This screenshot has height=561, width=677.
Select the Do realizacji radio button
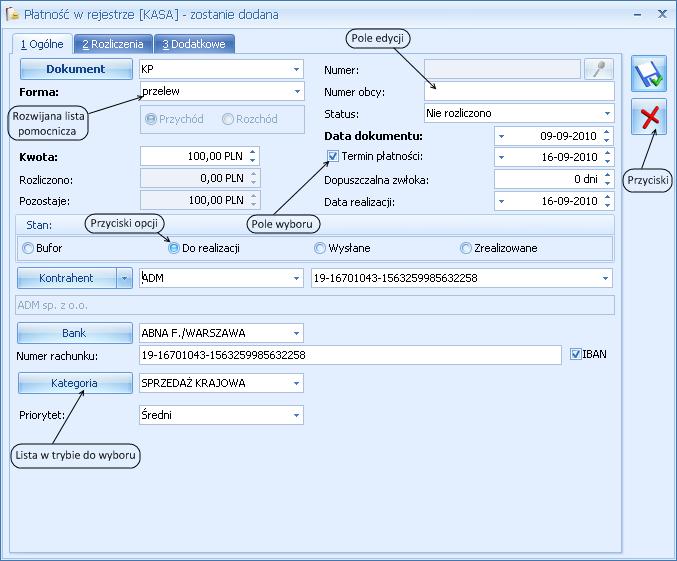174,248
